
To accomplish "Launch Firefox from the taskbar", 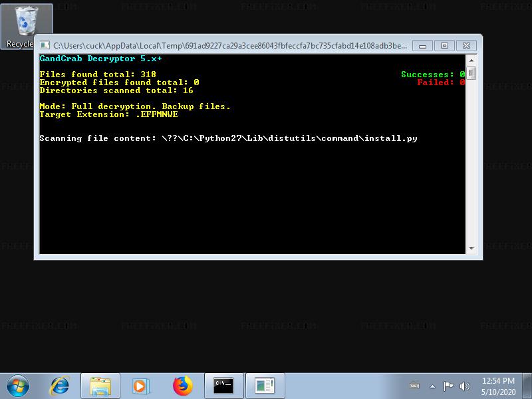I will point(182,386).
